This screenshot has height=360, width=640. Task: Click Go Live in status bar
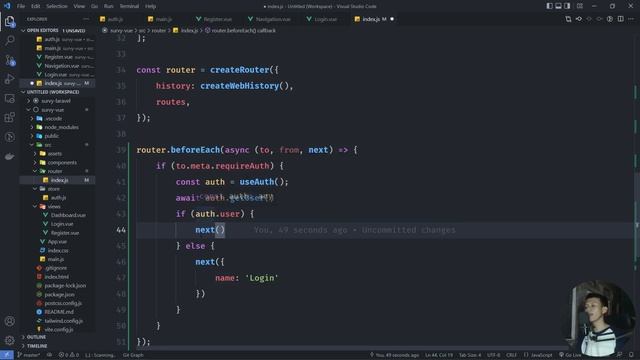[570, 355]
